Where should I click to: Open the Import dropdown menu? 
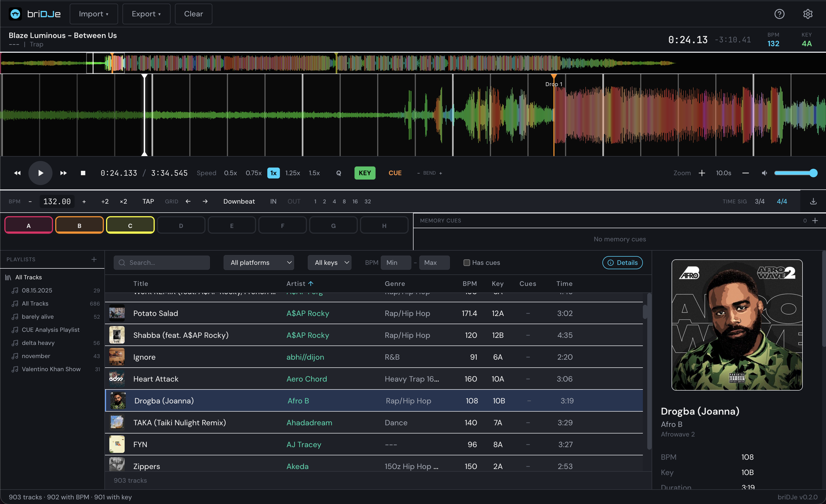93,14
